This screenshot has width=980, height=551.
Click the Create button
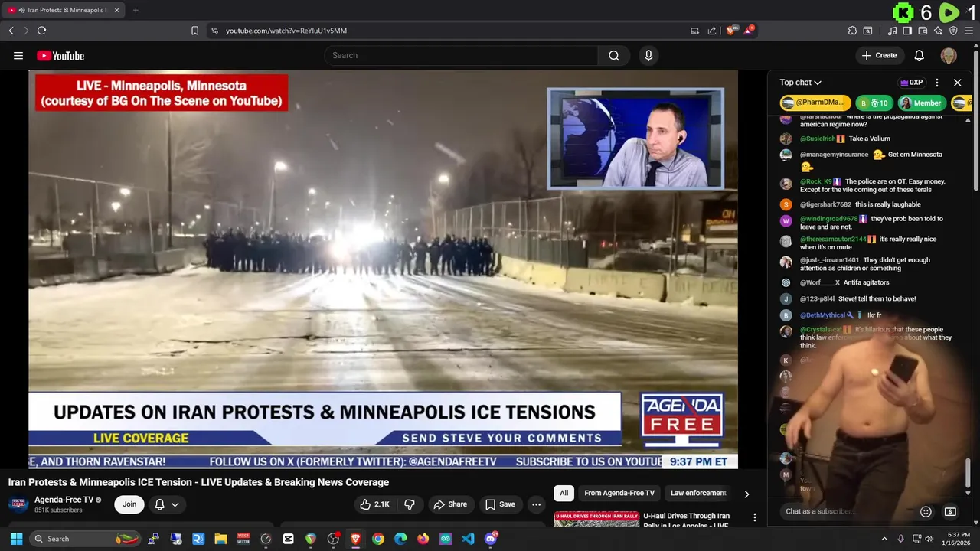click(879, 55)
